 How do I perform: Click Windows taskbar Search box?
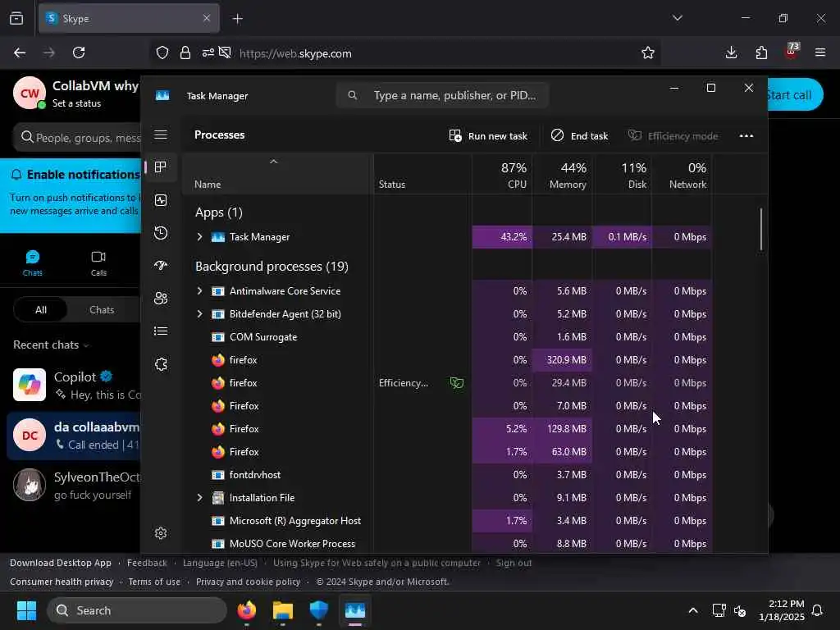(137, 610)
